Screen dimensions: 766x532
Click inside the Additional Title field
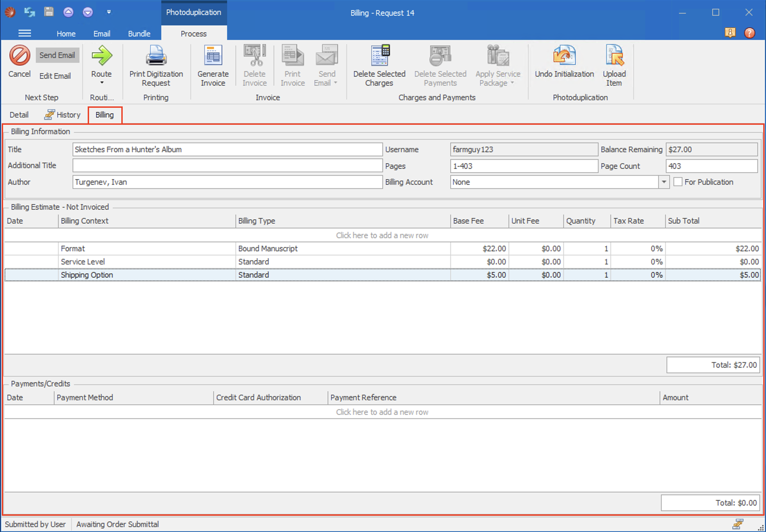(227, 165)
